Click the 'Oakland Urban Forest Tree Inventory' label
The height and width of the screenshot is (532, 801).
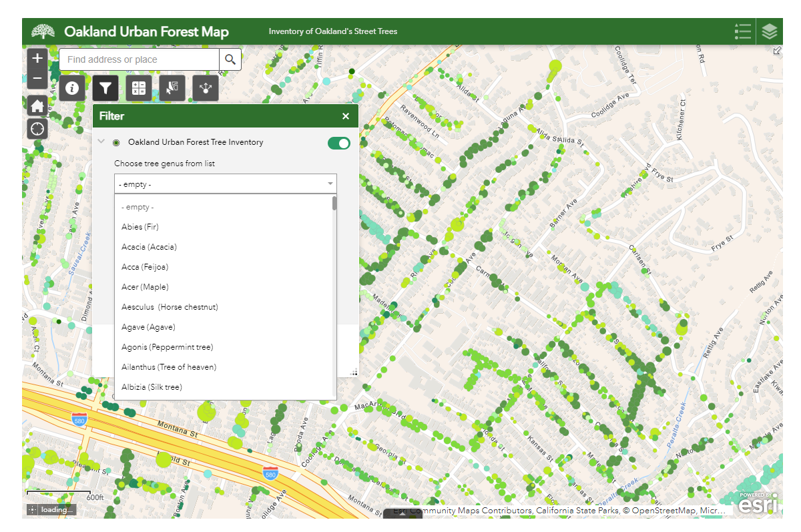point(196,142)
